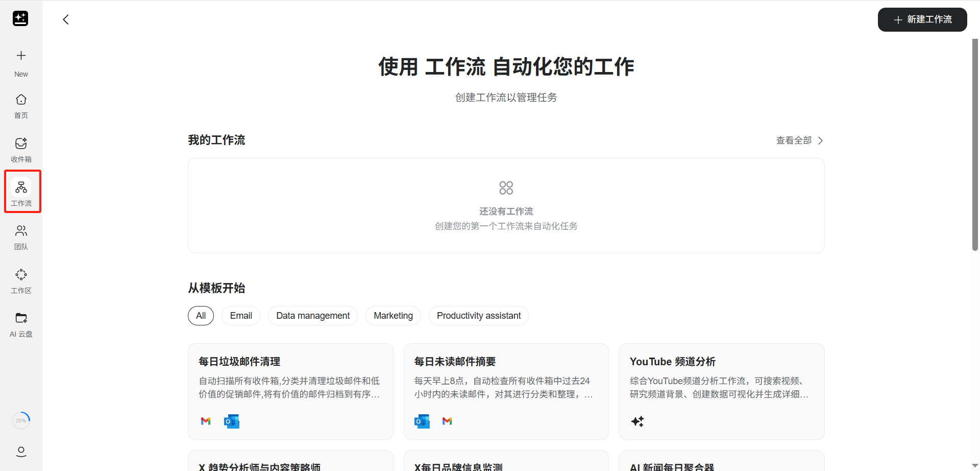Go to the 工作区 workspace
The height and width of the screenshot is (471, 980).
(21, 281)
